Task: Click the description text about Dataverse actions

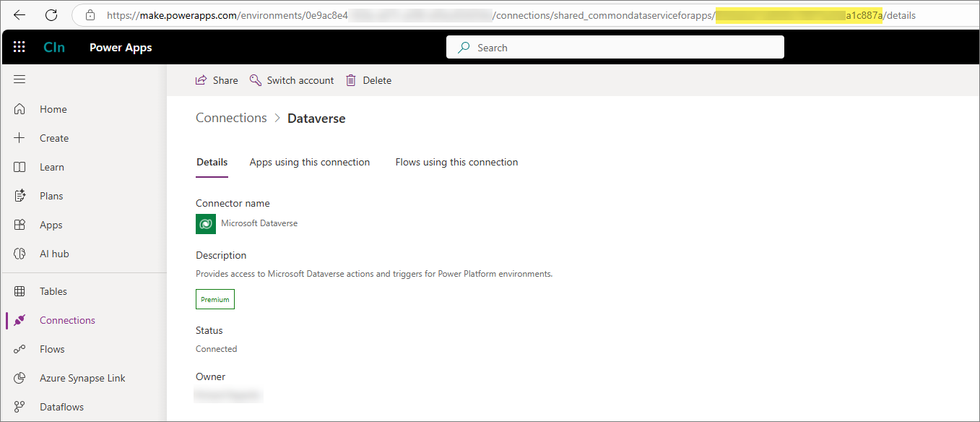Action: 374,274
